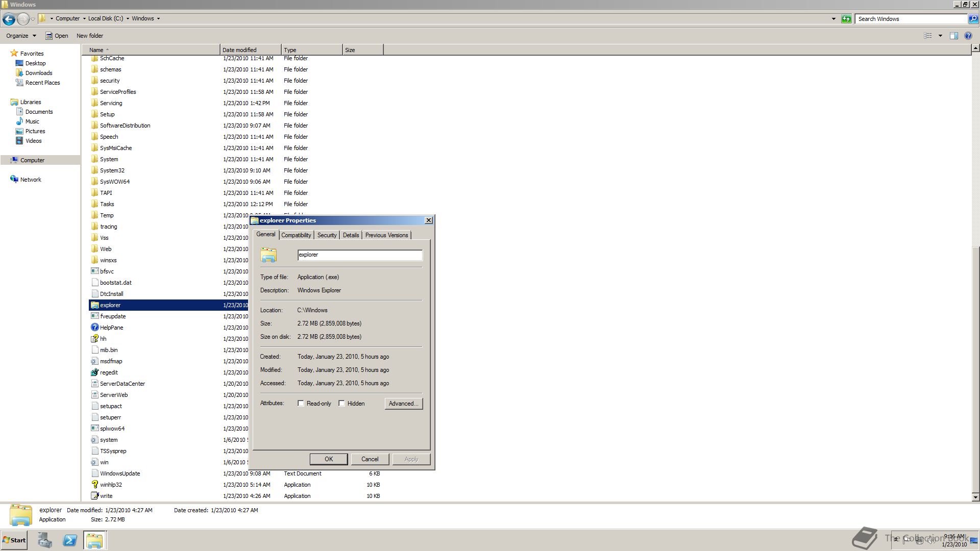Open the Help question mark icon
The image size is (980, 551).
(968, 36)
